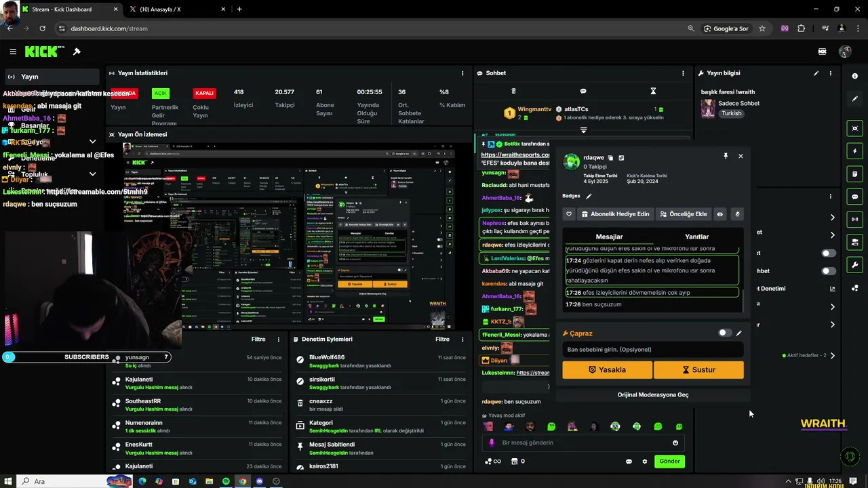Open the hamburger menu beside Kick logo
The height and width of the screenshot is (488, 868).
(x=13, y=52)
